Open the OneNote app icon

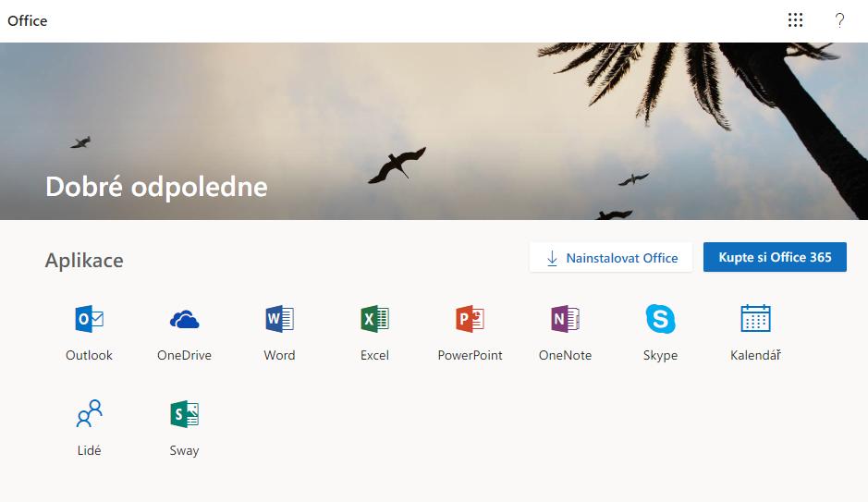(x=565, y=319)
